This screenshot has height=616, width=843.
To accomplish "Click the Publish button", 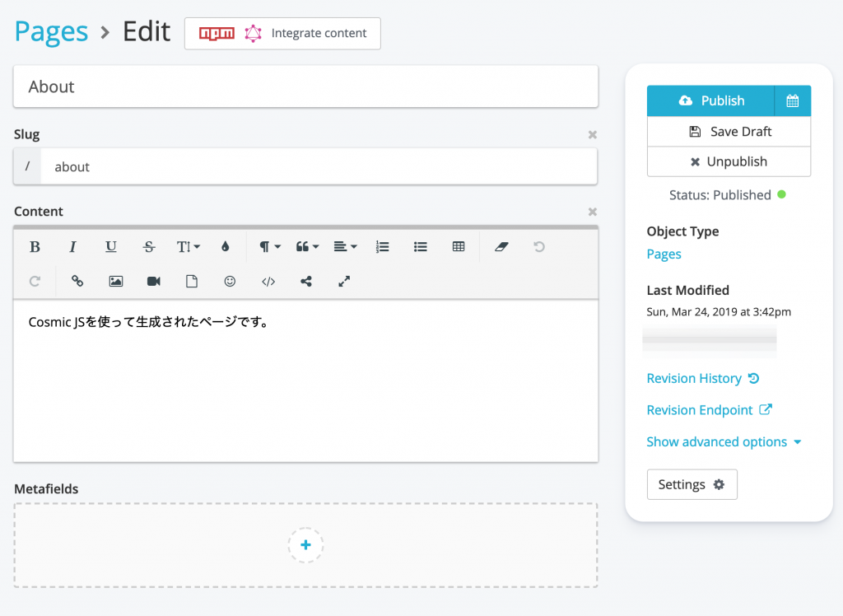I will (710, 100).
